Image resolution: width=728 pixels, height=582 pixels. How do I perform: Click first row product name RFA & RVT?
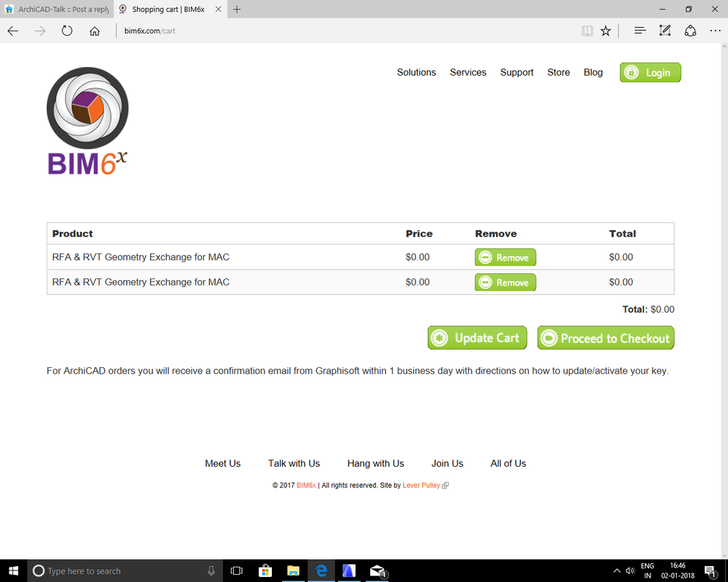[x=141, y=257]
